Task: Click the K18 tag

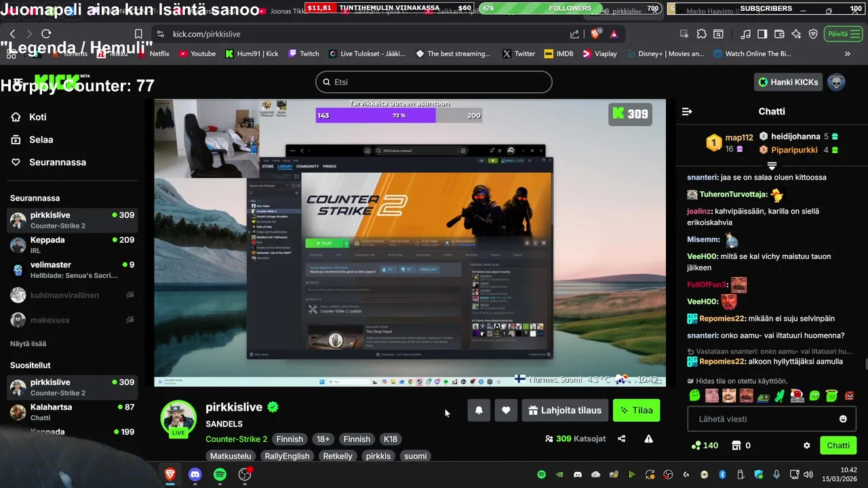Action: [391, 439]
